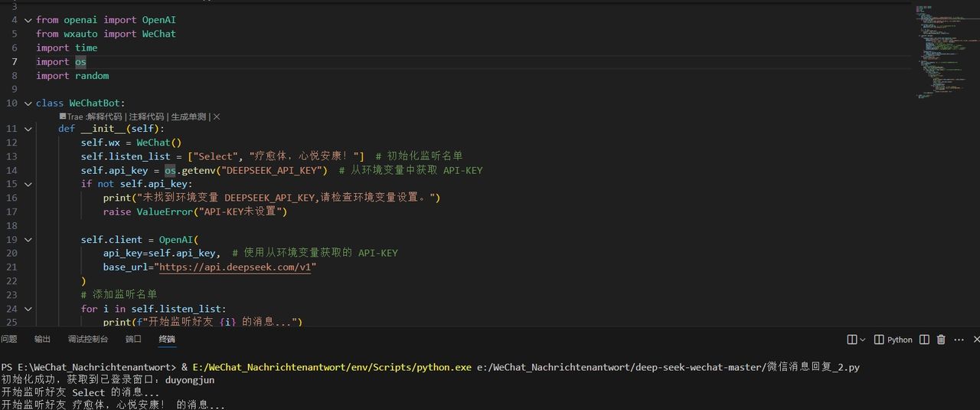Viewport: 980px width, 410px height.
Task: Switch to the 输出 output tab
Action: pos(42,339)
